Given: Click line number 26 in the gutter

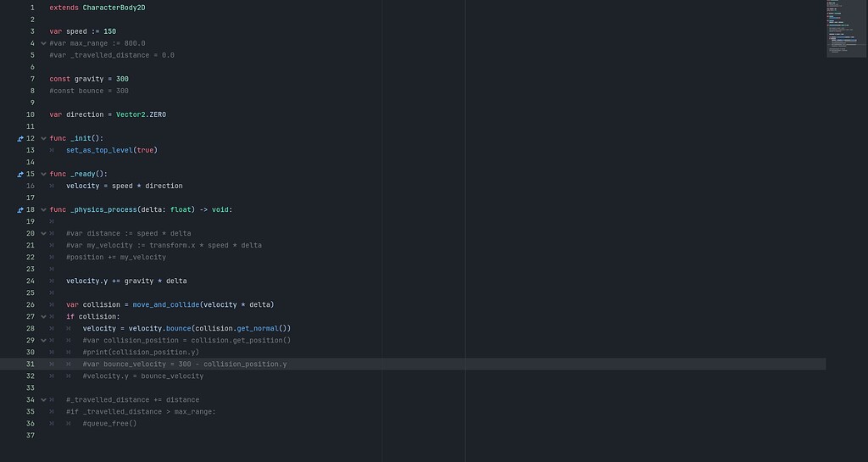Looking at the screenshot, I should (31, 304).
